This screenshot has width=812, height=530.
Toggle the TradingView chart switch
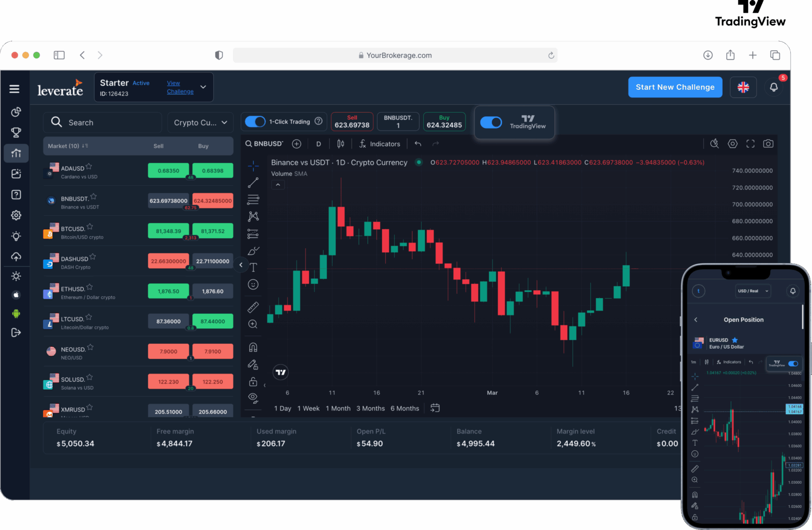click(491, 122)
